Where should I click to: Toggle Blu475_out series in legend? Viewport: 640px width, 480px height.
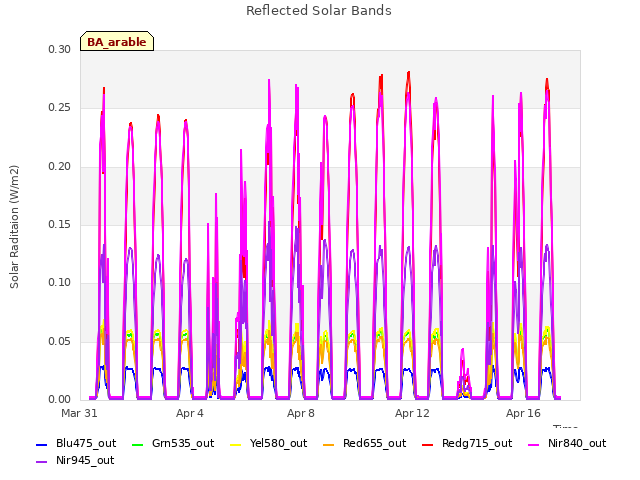point(76,444)
